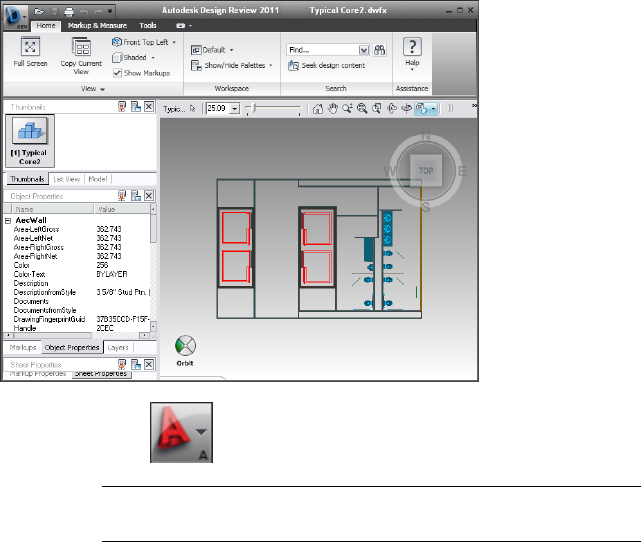Select the Pan hand tool
This screenshot has width=641, height=542.
pyautogui.click(x=333, y=109)
